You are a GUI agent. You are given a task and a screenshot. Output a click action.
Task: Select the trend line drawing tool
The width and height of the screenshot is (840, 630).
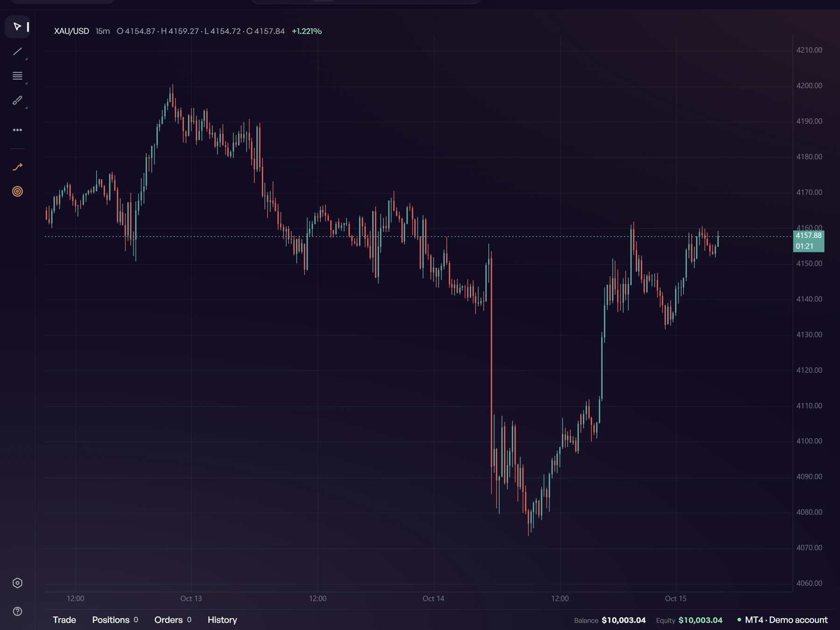click(17, 51)
